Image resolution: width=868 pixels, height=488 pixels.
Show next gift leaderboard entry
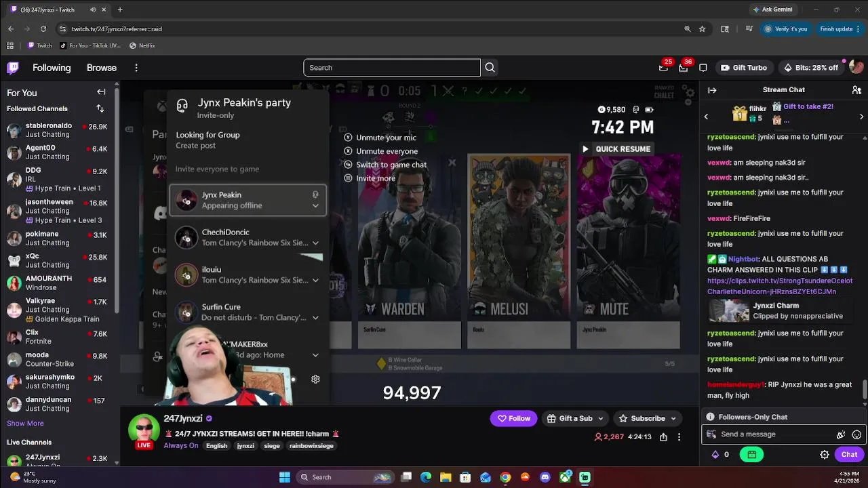pos(862,117)
